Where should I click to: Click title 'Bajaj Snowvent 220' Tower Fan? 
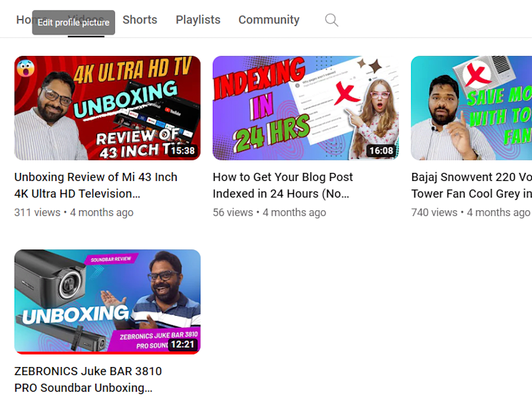(471, 186)
